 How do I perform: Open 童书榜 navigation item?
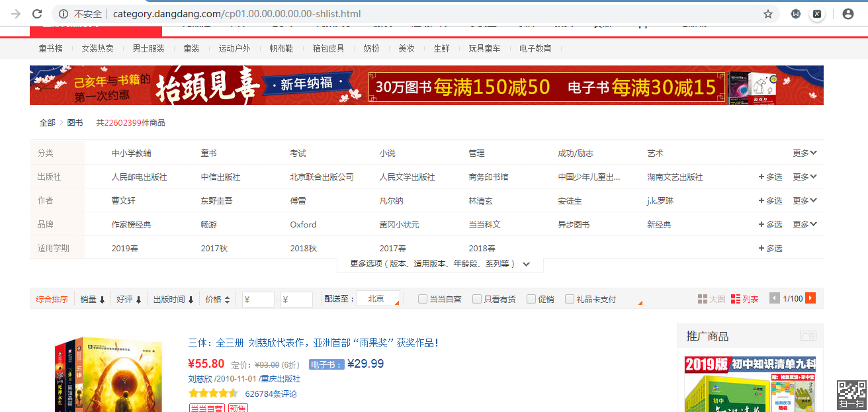click(x=51, y=48)
